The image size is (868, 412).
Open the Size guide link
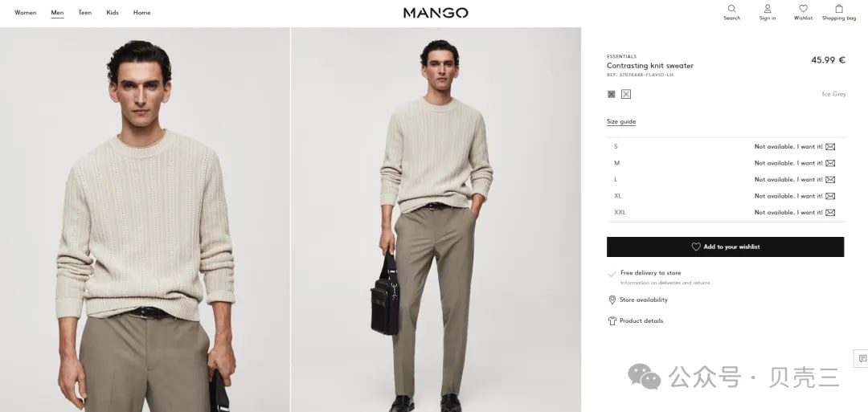621,121
